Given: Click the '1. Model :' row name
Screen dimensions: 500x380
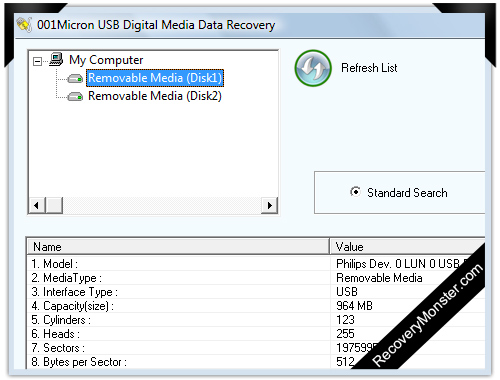Looking at the screenshot, I should 55,264.
